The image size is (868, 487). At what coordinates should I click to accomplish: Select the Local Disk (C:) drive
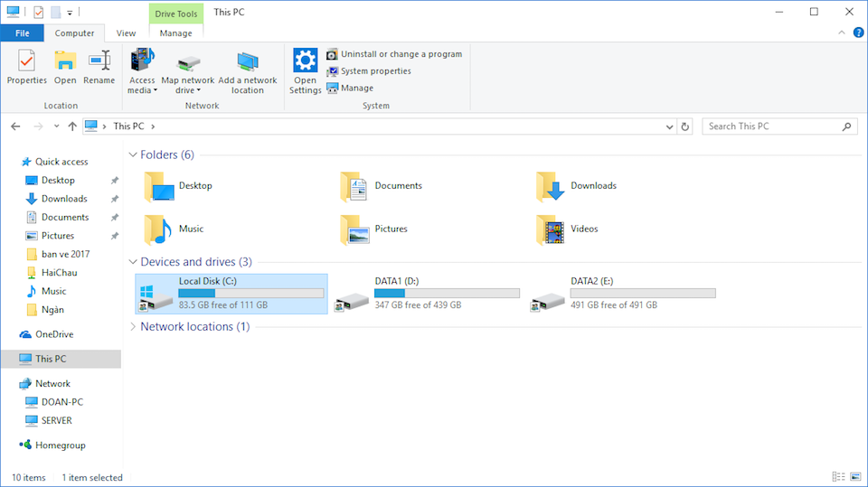point(231,294)
